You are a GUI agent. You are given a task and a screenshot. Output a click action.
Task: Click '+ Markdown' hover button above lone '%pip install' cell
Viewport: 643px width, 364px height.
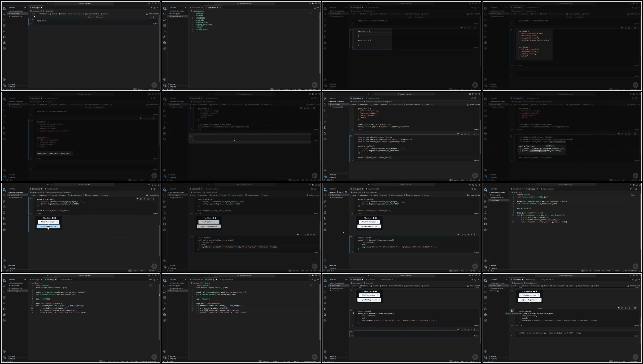[x=99, y=17]
